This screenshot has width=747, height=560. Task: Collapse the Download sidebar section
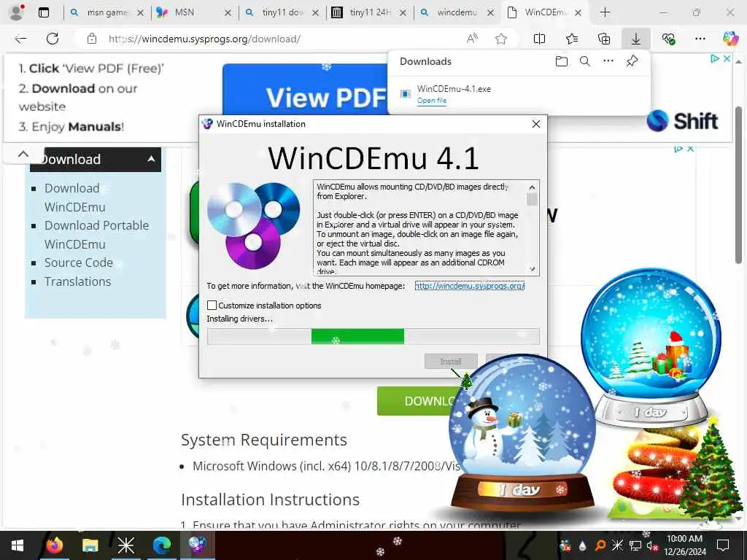[x=151, y=159]
